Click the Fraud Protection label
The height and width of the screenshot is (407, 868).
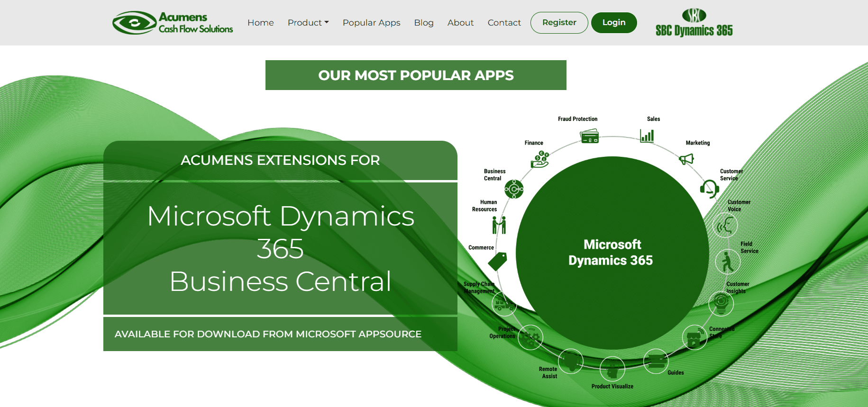(x=577, y=119)
